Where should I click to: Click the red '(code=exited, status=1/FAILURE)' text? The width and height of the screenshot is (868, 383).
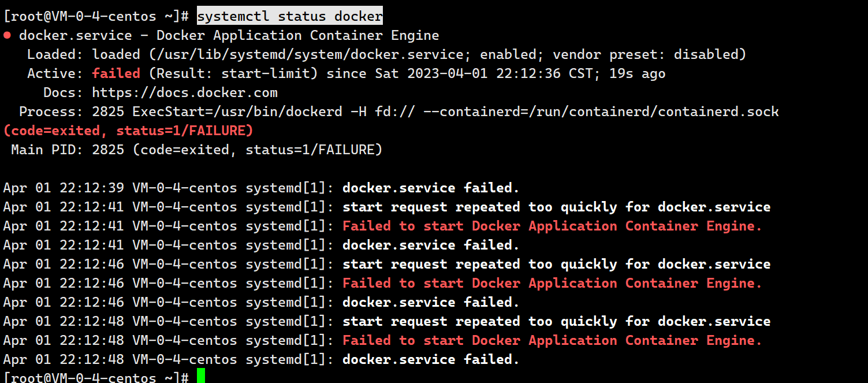coord(128,131)
